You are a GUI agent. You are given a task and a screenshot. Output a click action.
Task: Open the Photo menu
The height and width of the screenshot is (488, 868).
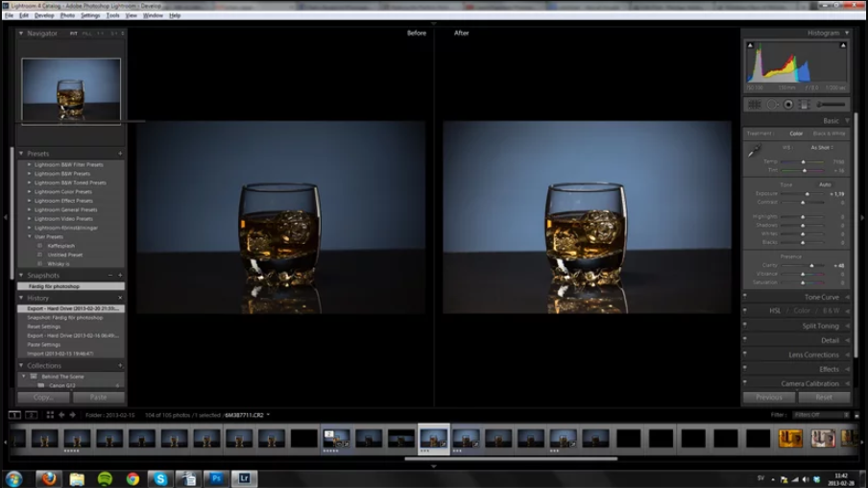[x=67, y=15]
